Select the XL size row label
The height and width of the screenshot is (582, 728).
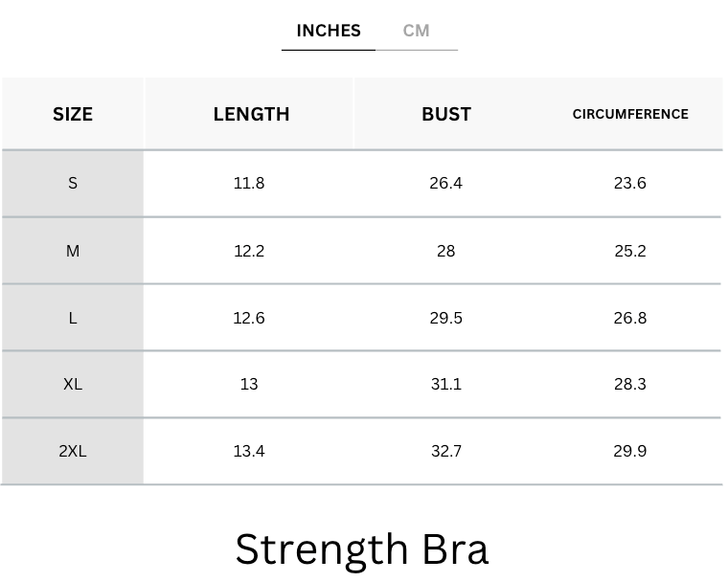(x=73, y=384)
